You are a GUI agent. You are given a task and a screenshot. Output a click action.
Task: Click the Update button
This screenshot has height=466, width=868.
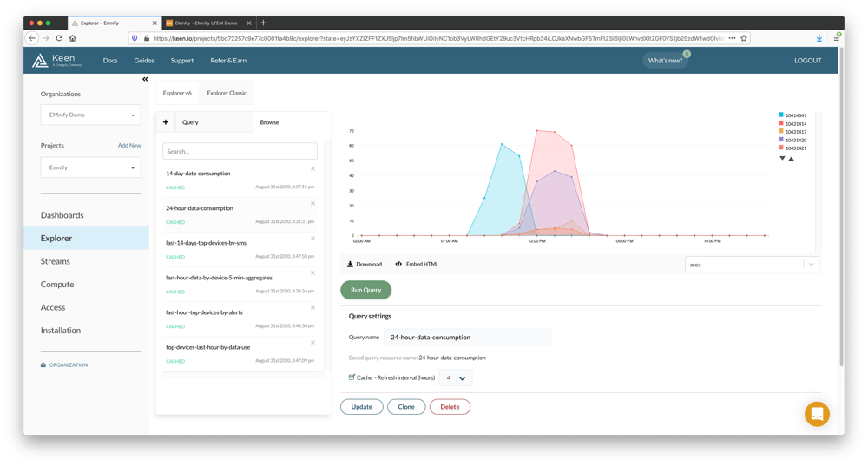point(361,407)
